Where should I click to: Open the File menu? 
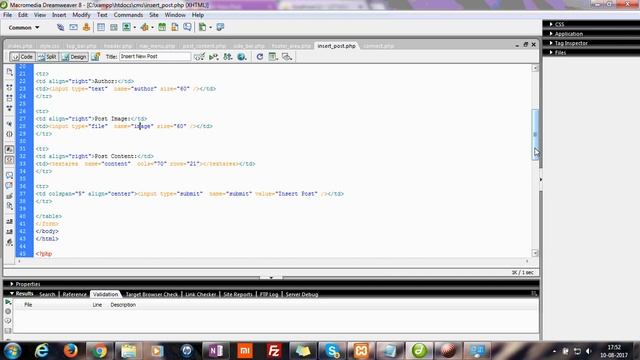[x=7, y=15]
